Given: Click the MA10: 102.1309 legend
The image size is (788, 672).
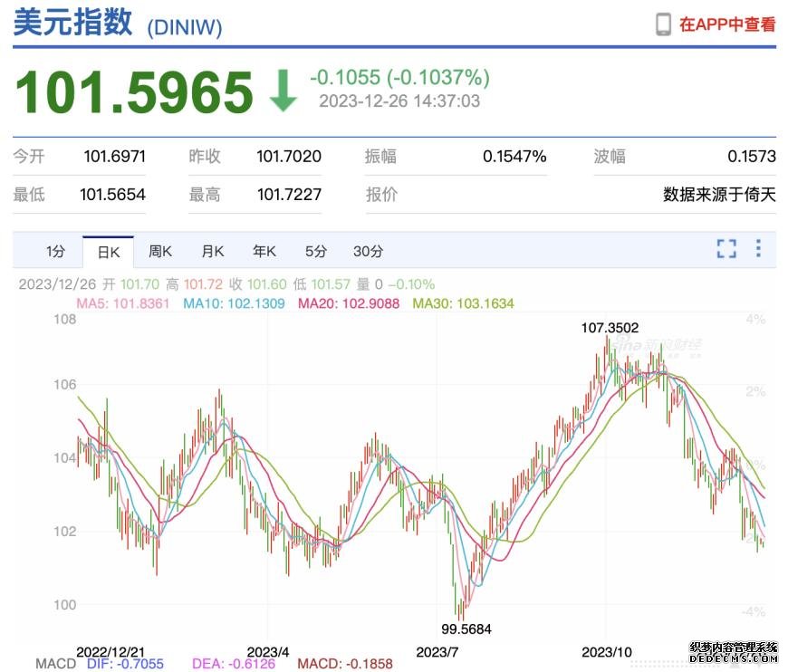Looking at the screenshot, I should tap(235, 303).
